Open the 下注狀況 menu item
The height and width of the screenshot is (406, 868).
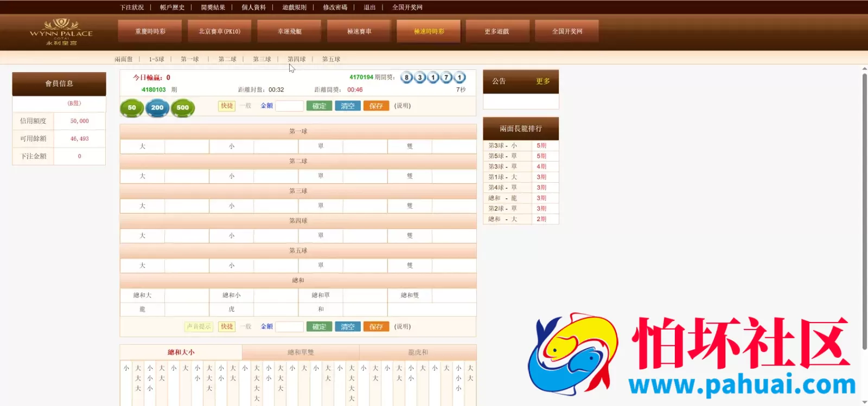coord(132,8)
